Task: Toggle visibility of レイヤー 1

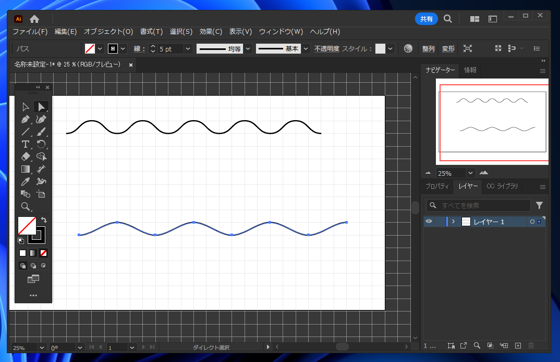Action: point(429,222)
